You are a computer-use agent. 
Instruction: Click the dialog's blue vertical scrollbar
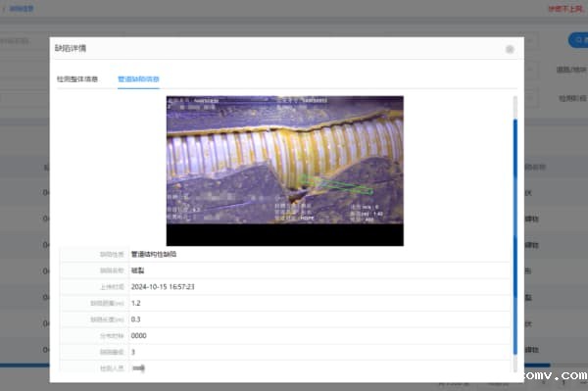point(515,236)
